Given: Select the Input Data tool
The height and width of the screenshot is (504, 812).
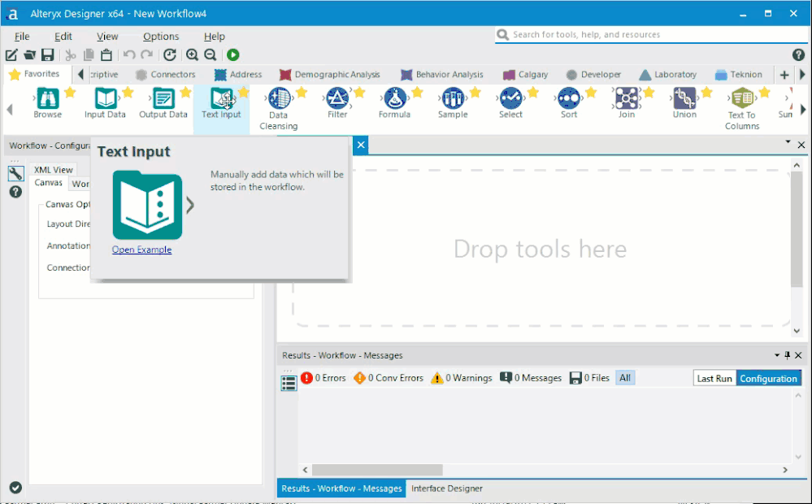Looking at the screenshot, I should pyautogui.click(x=105, y=98).
